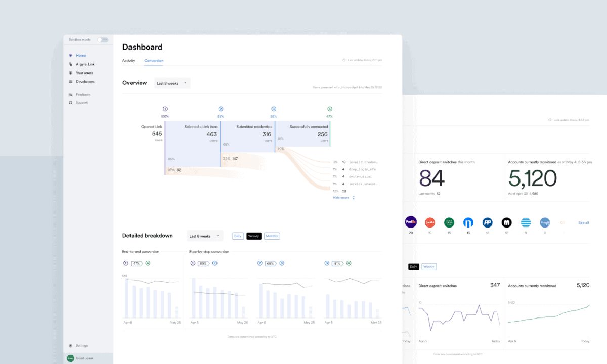Expand the Last 8 weeks selector under Detailed breakdown
This screenshot has height=364, width=607.
204,236
